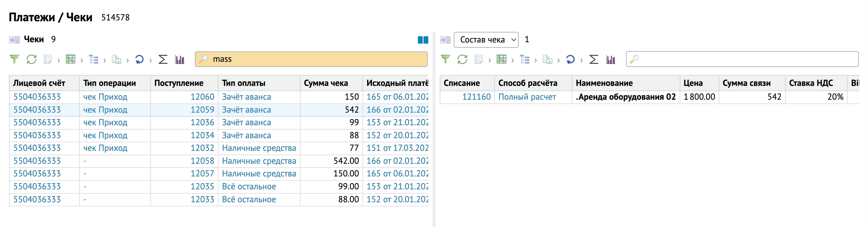Image resolution: width=868 pixels, height=227 pixels.
Task: Open receipt link 12035
Action: pyautogui.click(x=202, y=186)
